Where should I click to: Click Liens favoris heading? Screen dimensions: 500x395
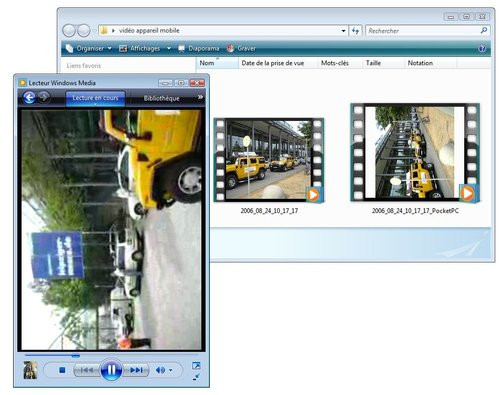click(84, 66)
